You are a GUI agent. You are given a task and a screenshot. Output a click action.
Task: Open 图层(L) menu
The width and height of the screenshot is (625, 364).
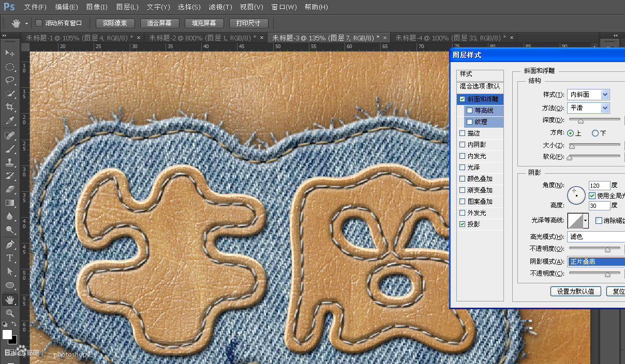coord(127,7)
